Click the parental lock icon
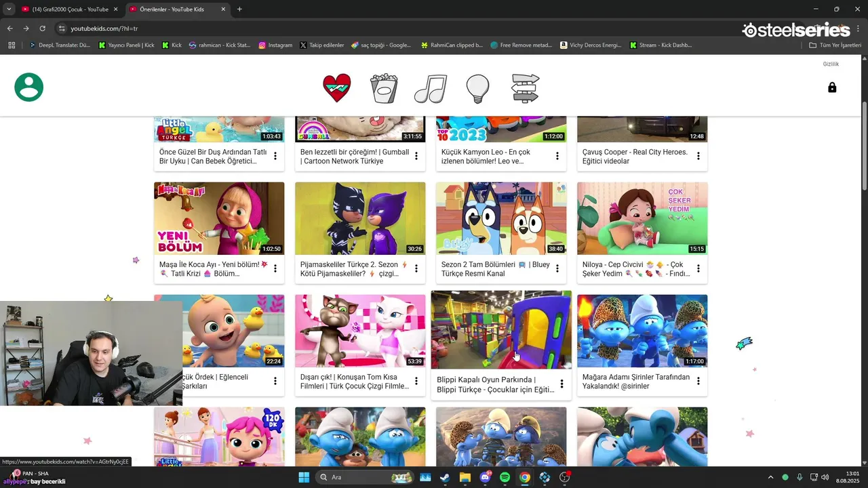Screen dimensions: 868x488 click(832, 87)
